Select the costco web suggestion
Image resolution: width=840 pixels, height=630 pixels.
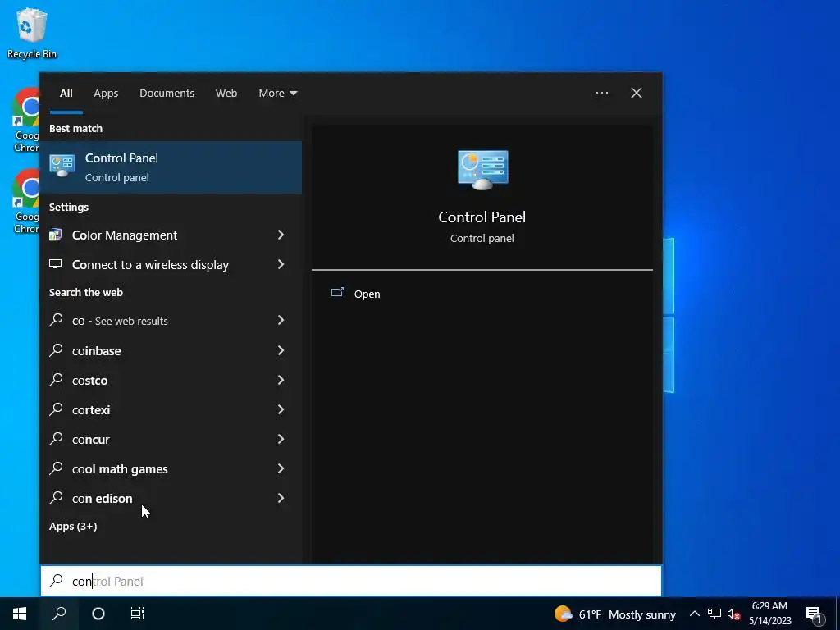[x=171, y=379]
